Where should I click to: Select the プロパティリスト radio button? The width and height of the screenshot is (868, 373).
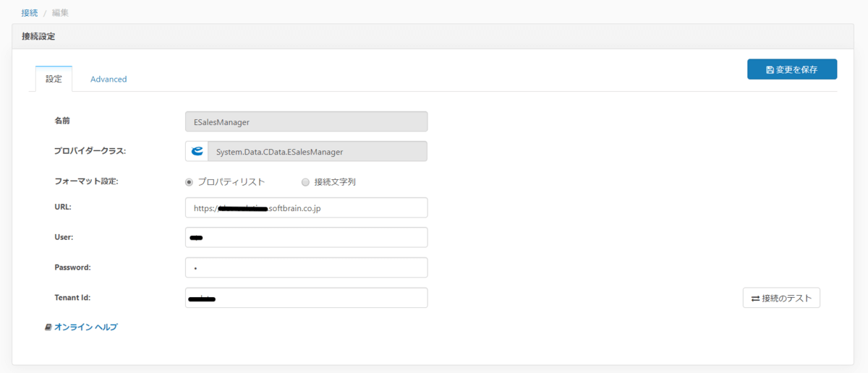pos(190,182)
